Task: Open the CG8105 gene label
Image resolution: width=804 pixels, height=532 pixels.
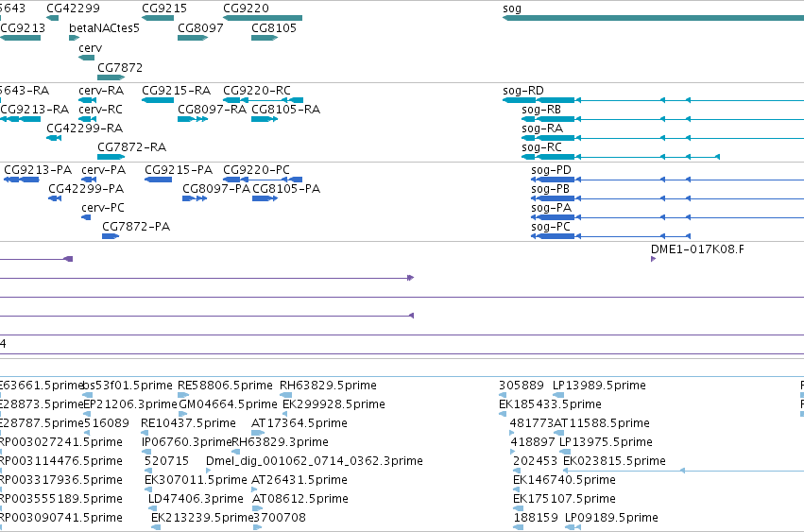Action: [274, 27]
